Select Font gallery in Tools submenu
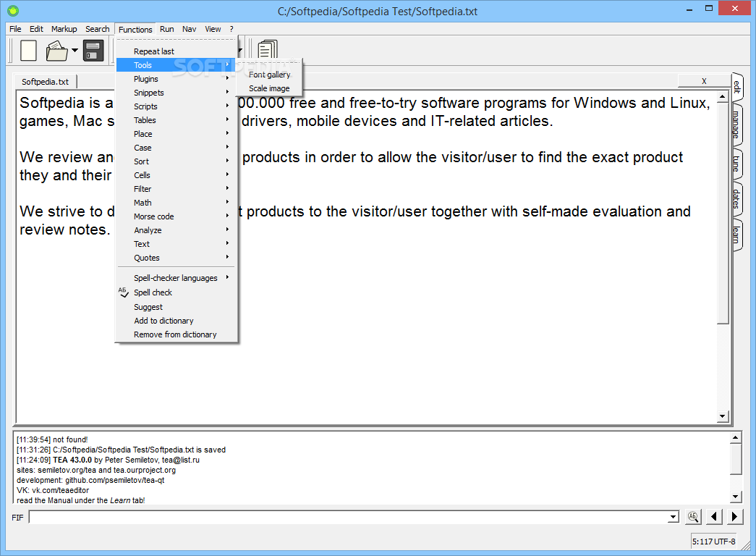 click(270, 75)
